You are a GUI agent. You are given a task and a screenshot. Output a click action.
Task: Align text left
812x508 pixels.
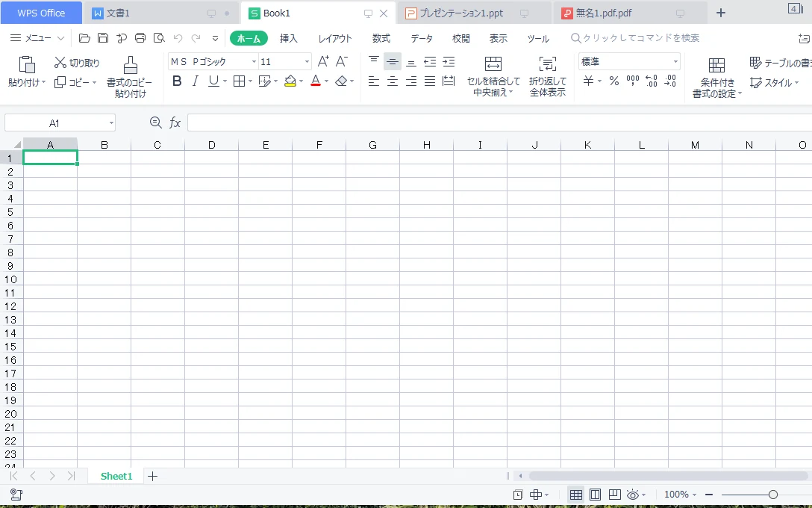373,81
